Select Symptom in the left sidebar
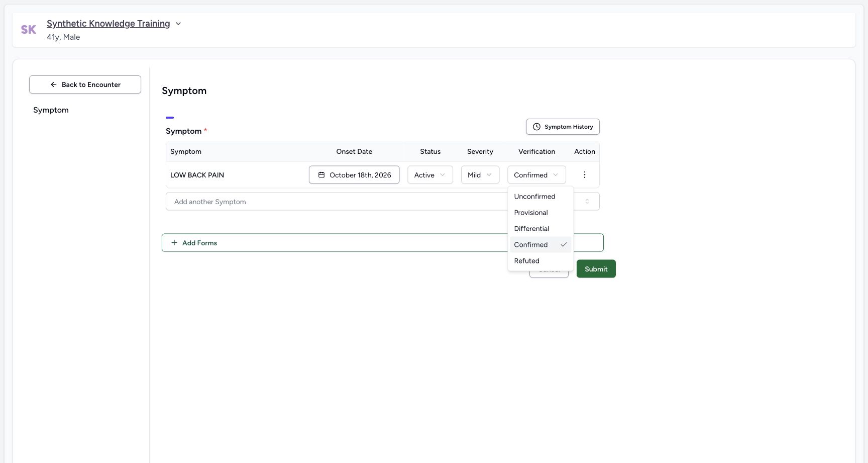 pos(51,110)
